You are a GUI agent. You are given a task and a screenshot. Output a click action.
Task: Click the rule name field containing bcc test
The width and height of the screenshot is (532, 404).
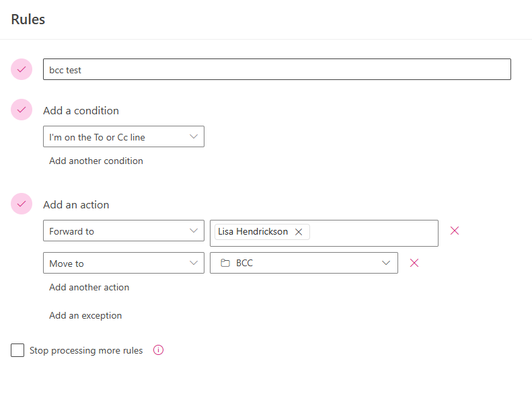tap(277, 69)
